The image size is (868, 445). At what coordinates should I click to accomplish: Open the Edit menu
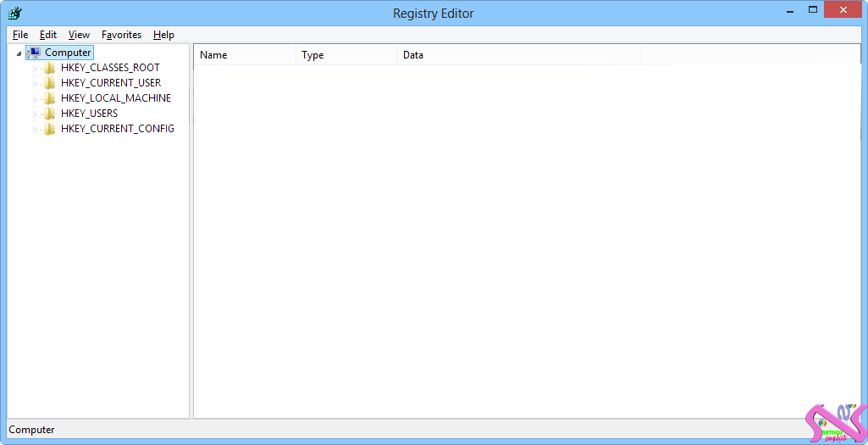point(48,35)
